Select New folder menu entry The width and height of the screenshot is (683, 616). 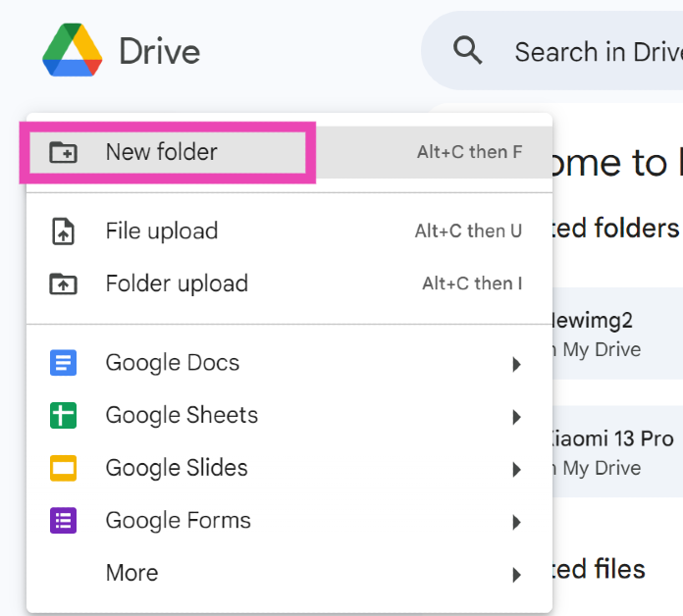(162, 152)
